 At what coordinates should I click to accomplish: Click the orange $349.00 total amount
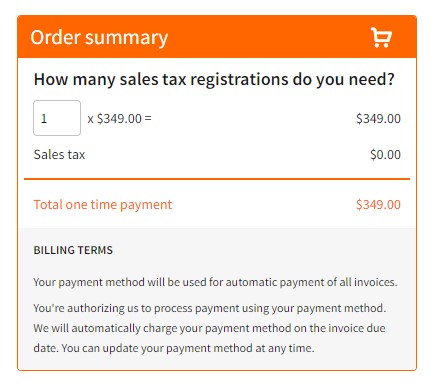378,204
